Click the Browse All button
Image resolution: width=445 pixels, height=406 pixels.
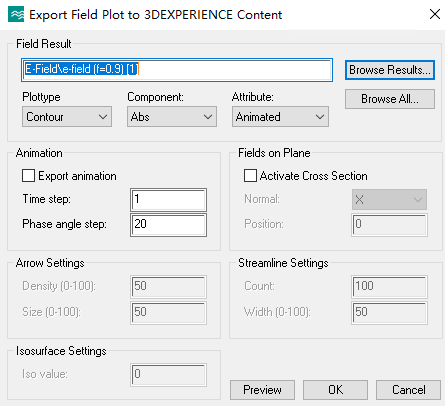pos(390,99)
